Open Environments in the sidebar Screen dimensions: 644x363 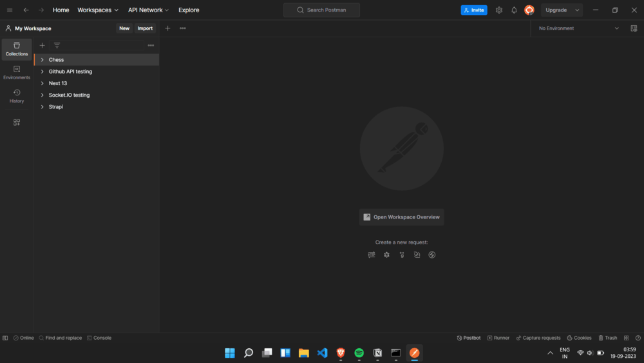(x=17, y=73)
